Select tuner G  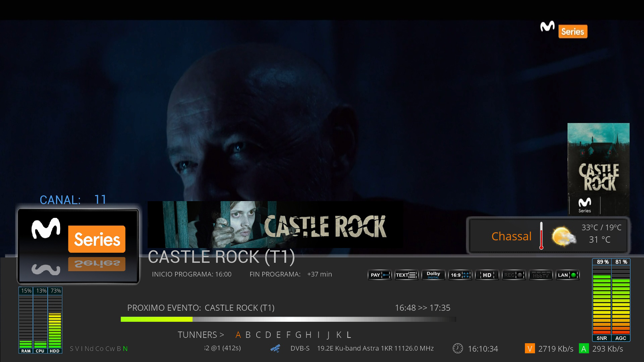pyautogui.click(x=299, y=335)
